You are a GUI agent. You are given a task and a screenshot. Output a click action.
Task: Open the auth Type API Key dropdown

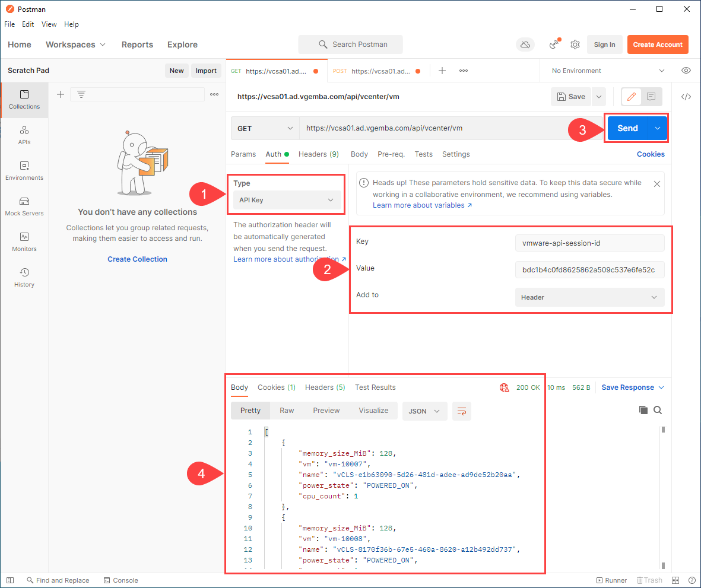click(287, 200)
